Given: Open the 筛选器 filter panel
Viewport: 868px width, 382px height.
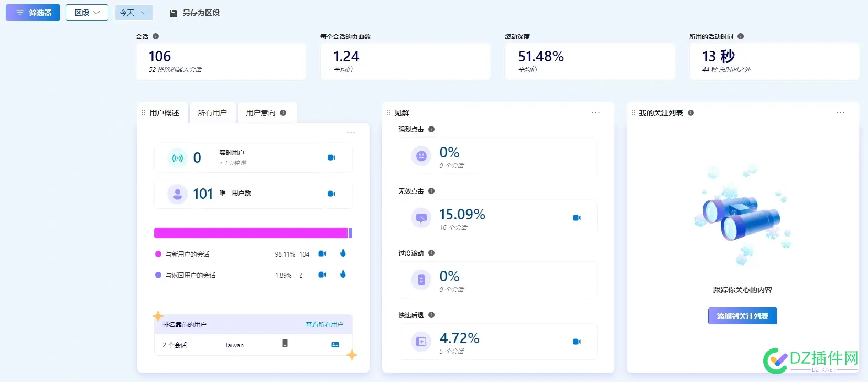Looking at the screenshot, I should tap(33, 13).
